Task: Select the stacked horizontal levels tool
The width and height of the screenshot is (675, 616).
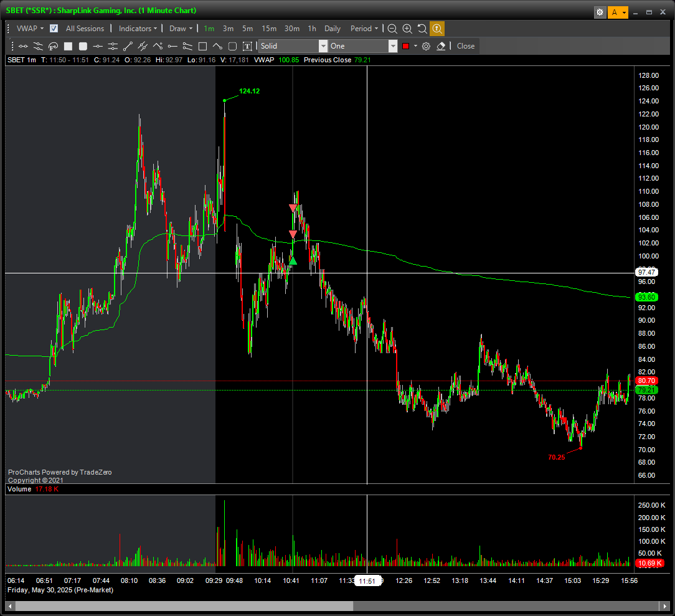Action: [113, 46]
